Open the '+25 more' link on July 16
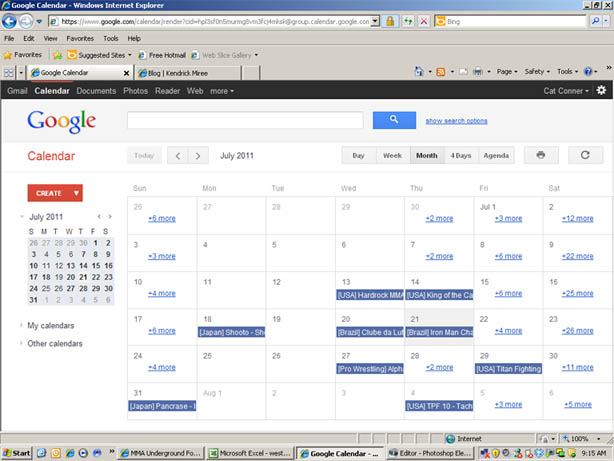Image resolution: width=614 pixels, height=461 pixels. (x=578, y=293)
